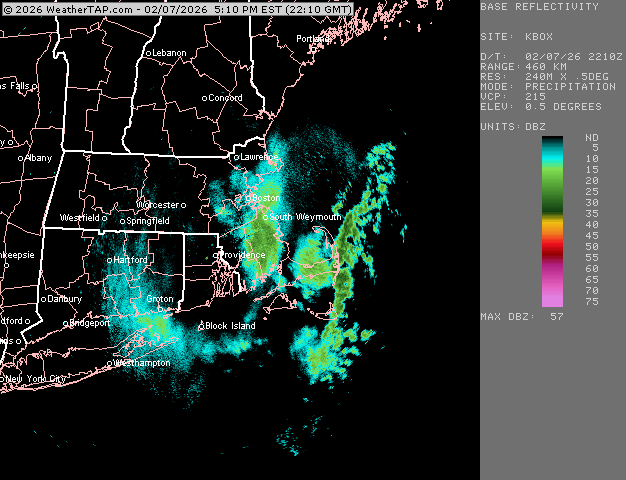Click the pink 75 dBZ legend color

pyautogui.click(x=552, y=298)
